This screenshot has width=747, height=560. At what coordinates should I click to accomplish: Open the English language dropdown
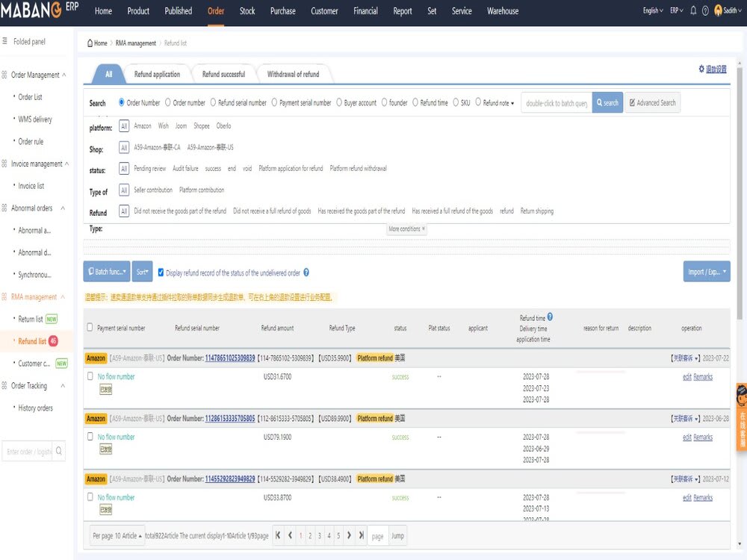pos(653,10)
